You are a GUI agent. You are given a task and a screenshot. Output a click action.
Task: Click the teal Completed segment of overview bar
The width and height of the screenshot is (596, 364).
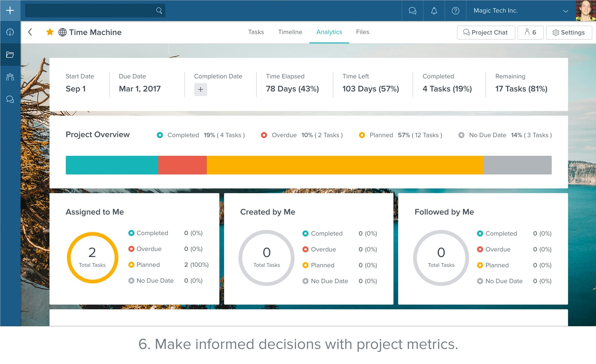tap(112, 165)
